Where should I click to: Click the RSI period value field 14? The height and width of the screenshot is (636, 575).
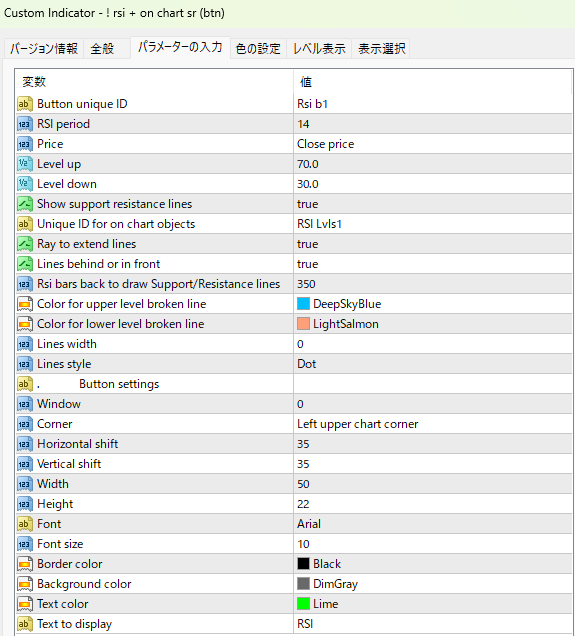point(433,124)
